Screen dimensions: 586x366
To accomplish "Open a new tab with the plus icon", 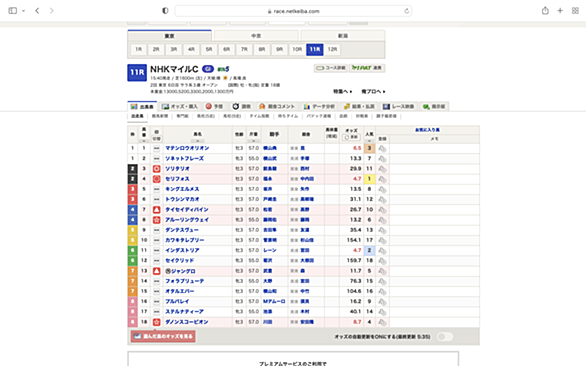I will [x=560, y=10].
